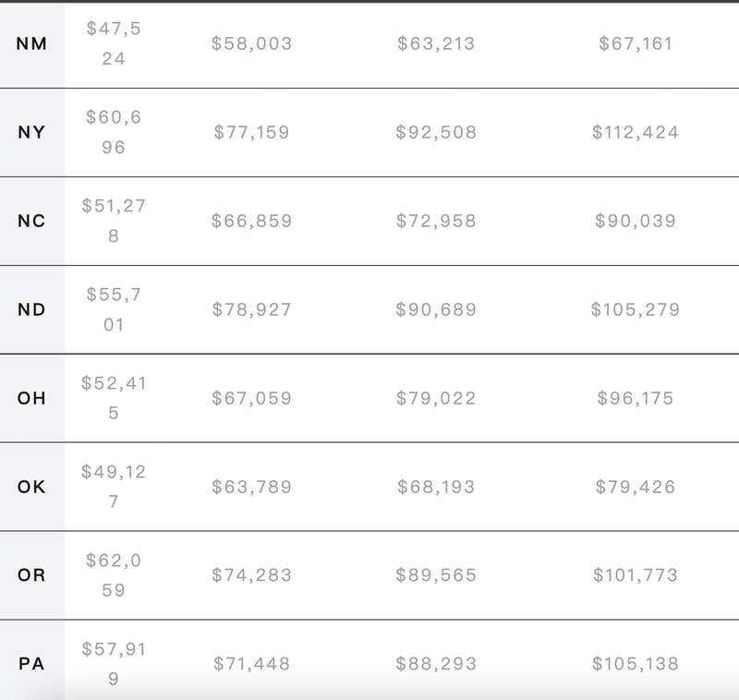739x700 pixels.
Task: Click the $92,508 value in NY row
Action: 436,132
